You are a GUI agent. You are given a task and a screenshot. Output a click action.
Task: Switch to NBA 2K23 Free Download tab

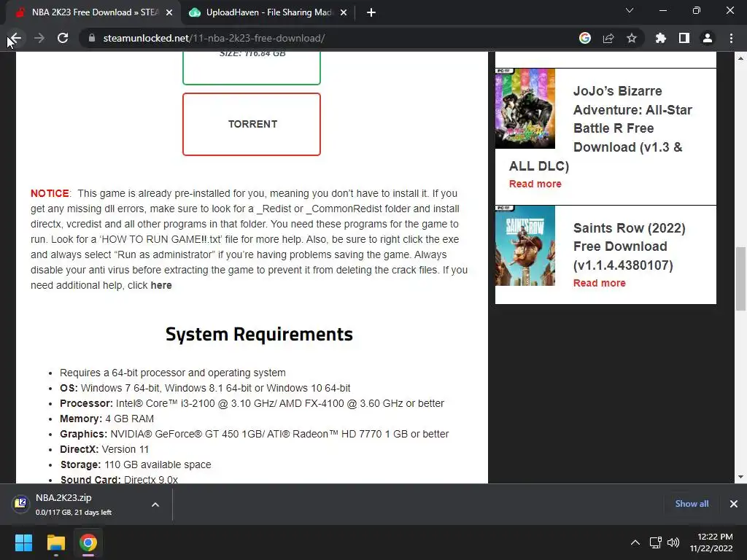[93, 12]
